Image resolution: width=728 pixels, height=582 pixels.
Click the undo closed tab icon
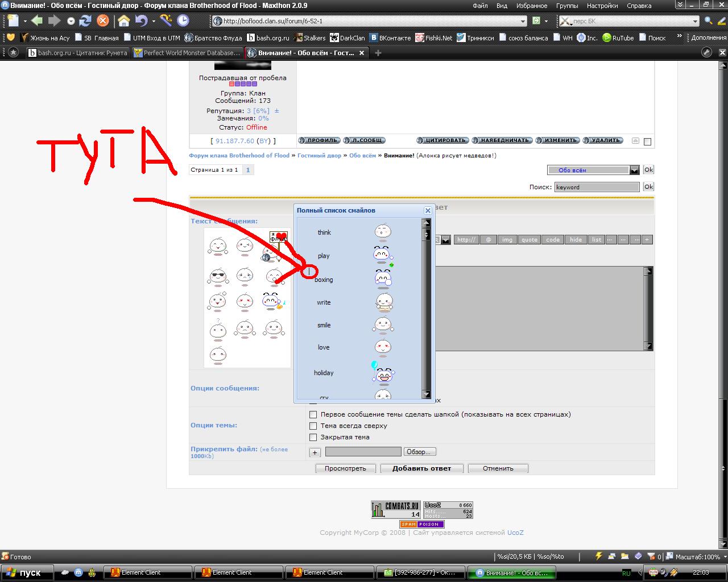point(140,21)
